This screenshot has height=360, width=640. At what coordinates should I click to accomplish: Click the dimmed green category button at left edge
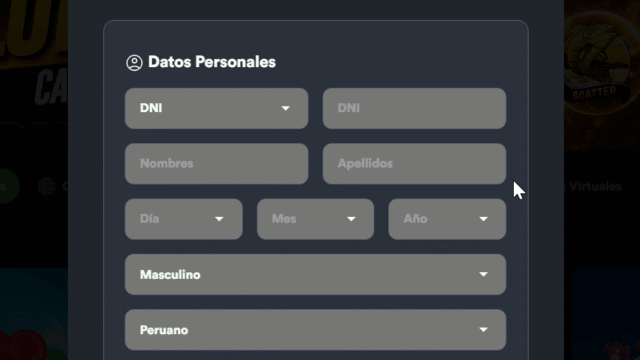point(8,186)
